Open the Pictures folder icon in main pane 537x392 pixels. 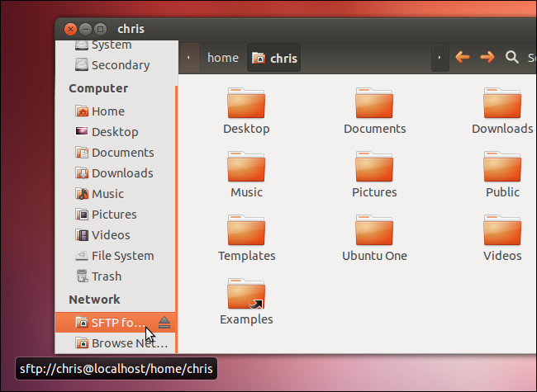(x=374, y=167)
